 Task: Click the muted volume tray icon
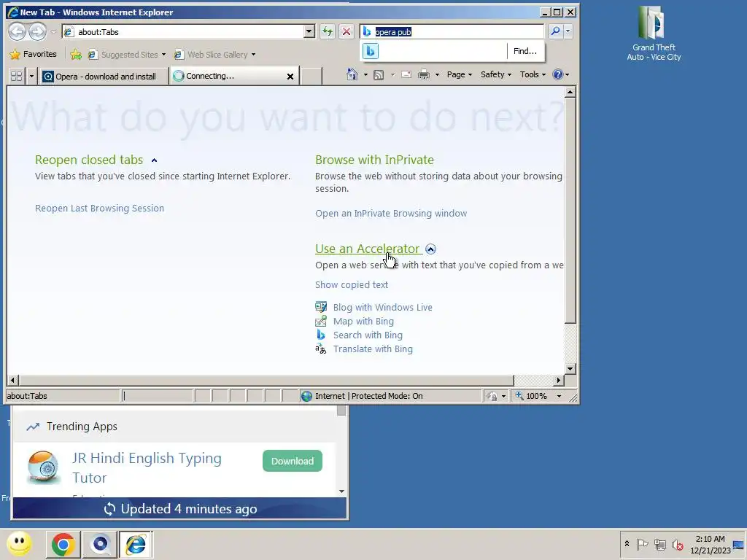pos(677,544)
